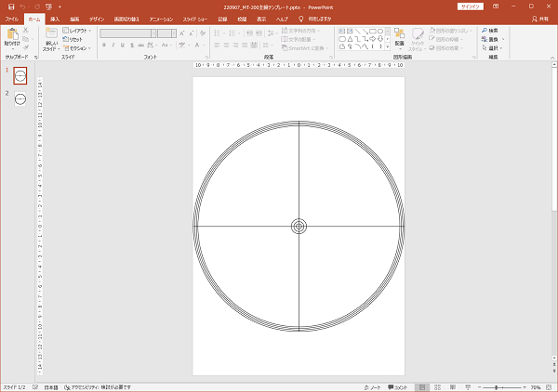Toggle Strikethrough formatting

141,46
